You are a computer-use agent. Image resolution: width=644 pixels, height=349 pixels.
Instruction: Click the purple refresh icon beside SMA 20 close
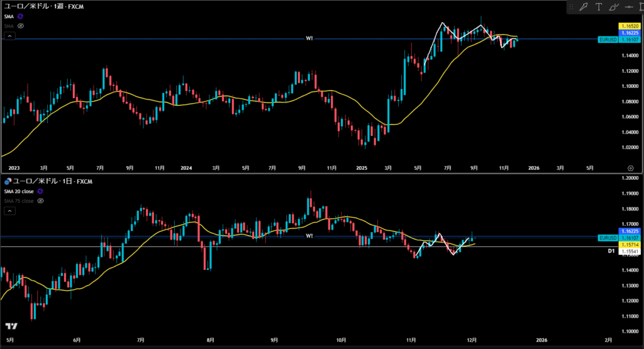[x=41, y=191]
